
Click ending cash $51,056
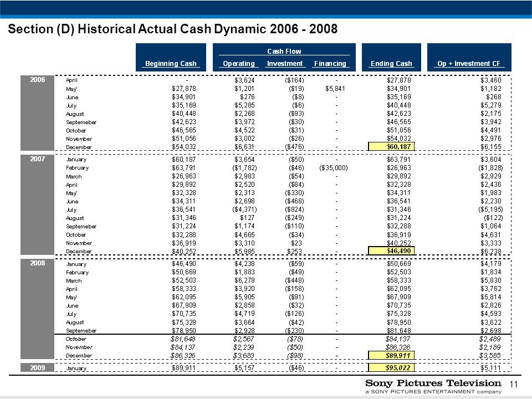coord(398,130)
